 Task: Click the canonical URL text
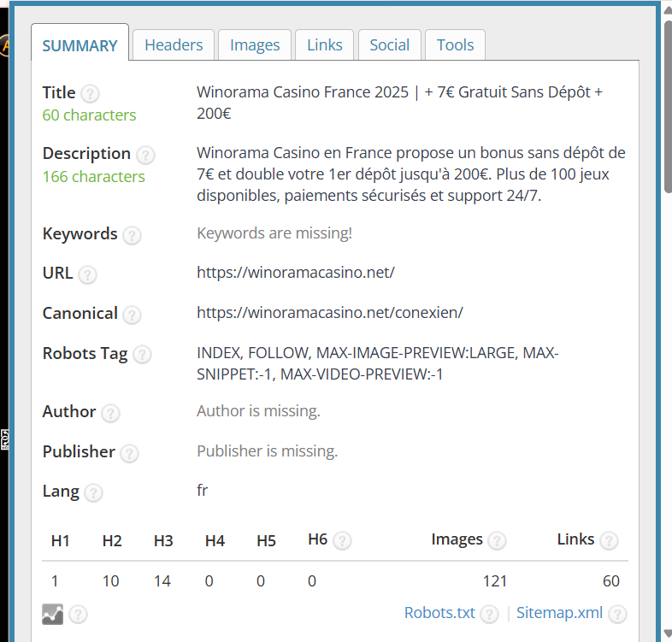pyautogui.click(x=330, y=313)
